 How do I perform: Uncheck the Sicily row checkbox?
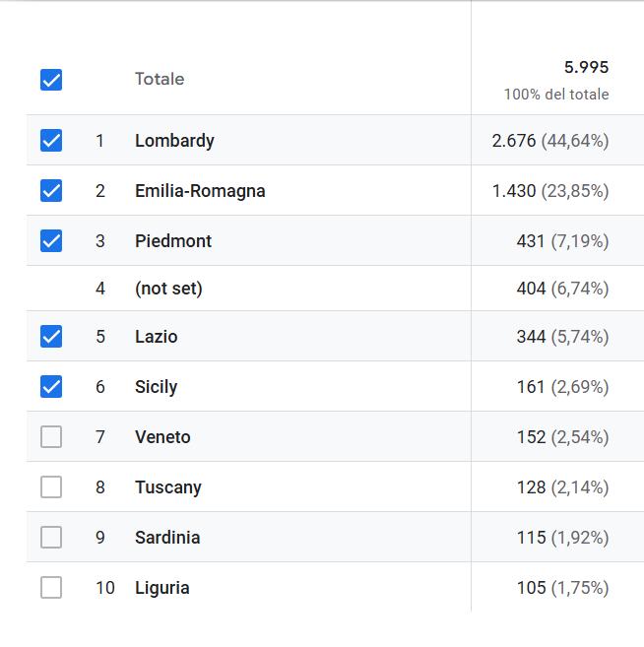pyautogui.click(x=51, y=387)
